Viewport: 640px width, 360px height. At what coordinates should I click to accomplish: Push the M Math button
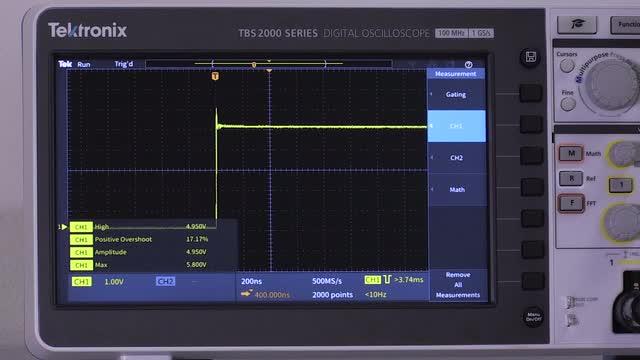click(571, 153)
